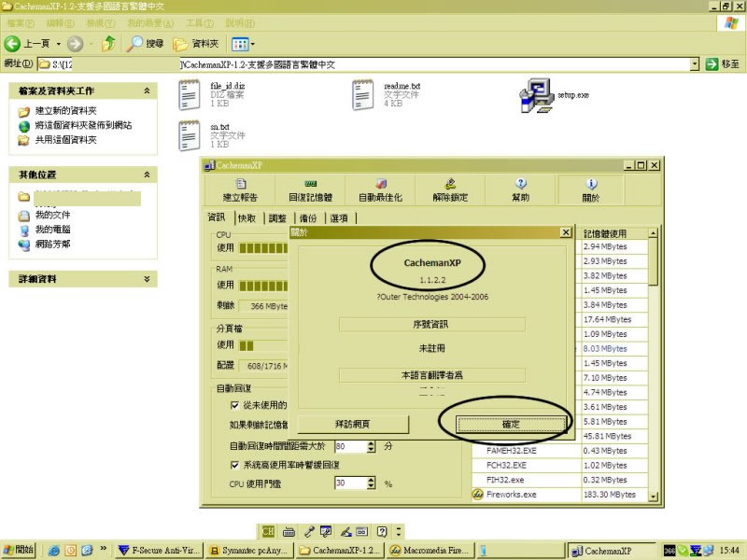The height and width of the screenshot is (560, 747).
Task: Select the FAMEH32.EXE process row
Action: click(x=559, y=451)
